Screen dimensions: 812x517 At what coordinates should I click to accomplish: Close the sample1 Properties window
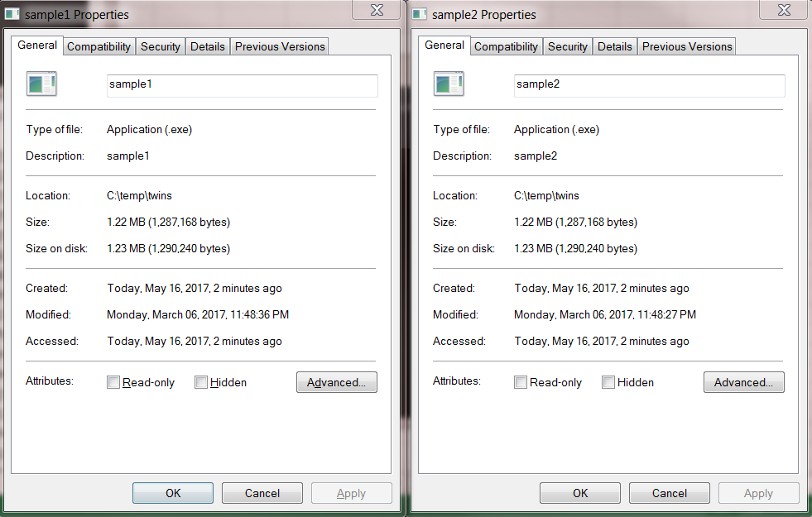377,10
